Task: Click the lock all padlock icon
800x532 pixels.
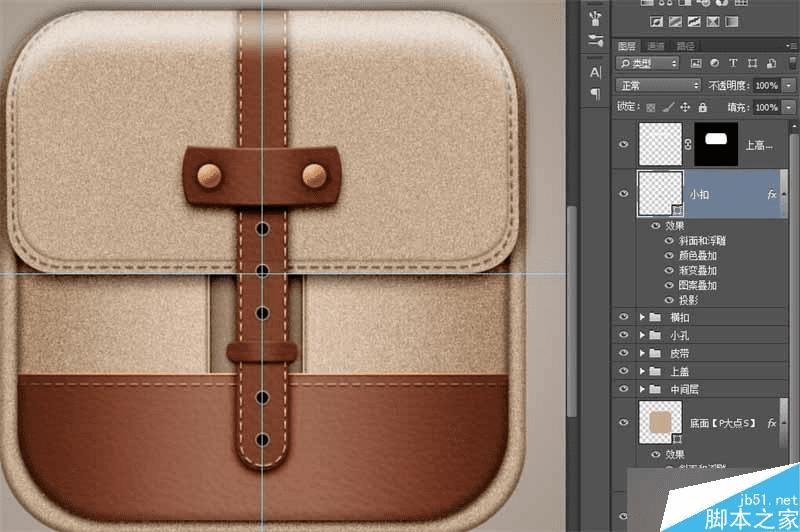Action: (x=703, y=107)
